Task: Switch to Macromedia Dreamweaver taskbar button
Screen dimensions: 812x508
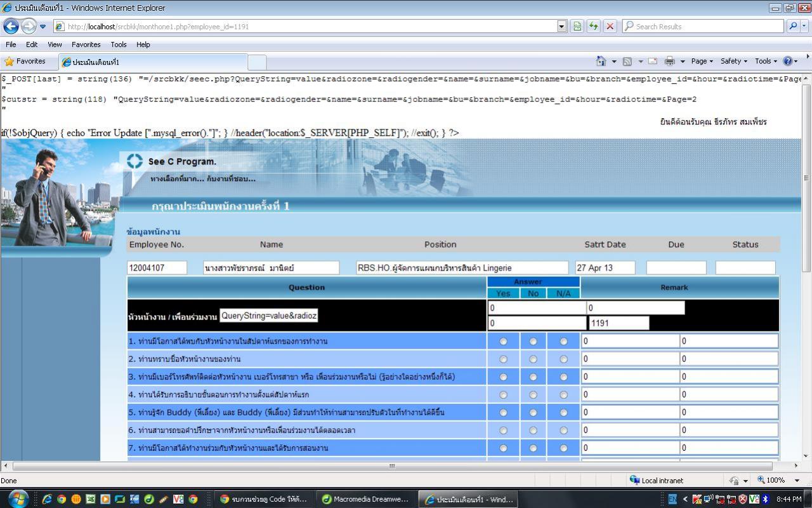Action: tap(365, 499)
